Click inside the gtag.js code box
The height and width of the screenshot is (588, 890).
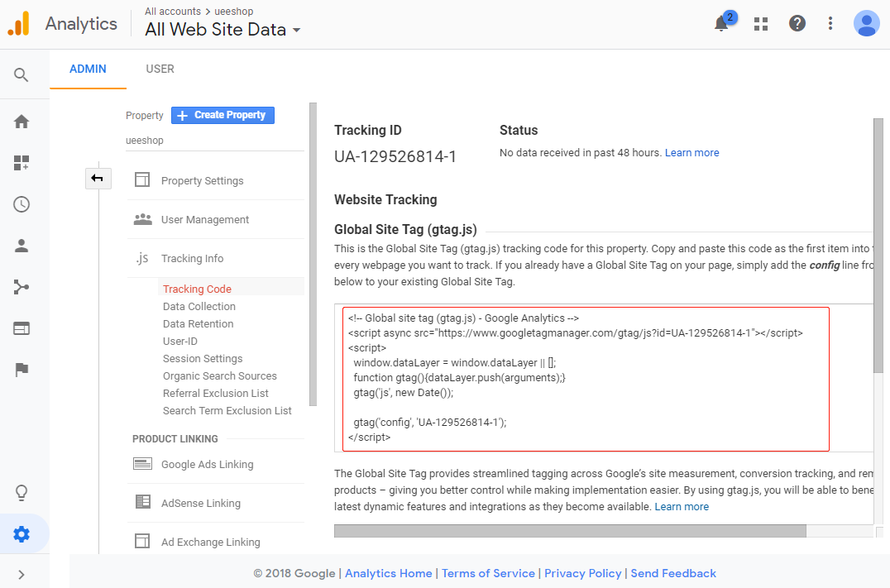point(586,379)
